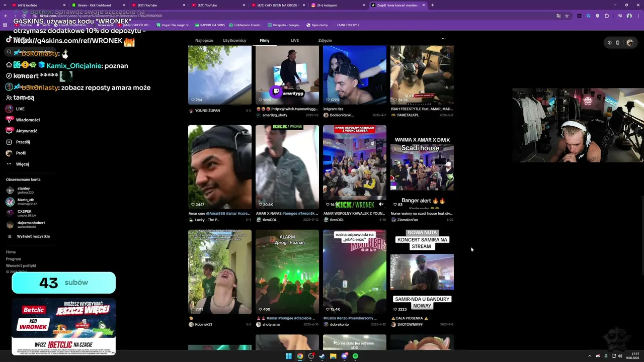Click the shoty.amar author name
The height and width of the screenshot is (362, 644).
[x=271, y=324]
